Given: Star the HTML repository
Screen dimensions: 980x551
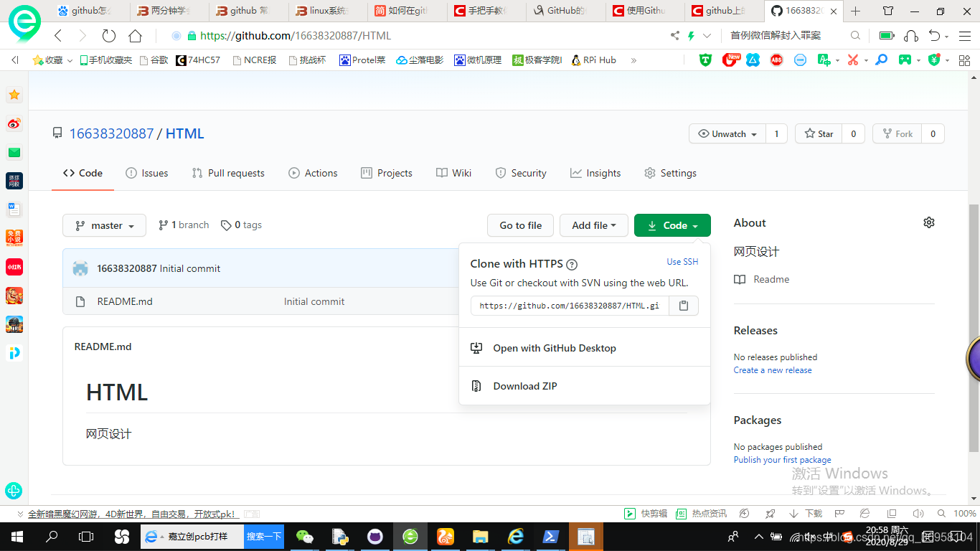Looking at the screenshot, I should pyautogui.click(x=819, y=133).
